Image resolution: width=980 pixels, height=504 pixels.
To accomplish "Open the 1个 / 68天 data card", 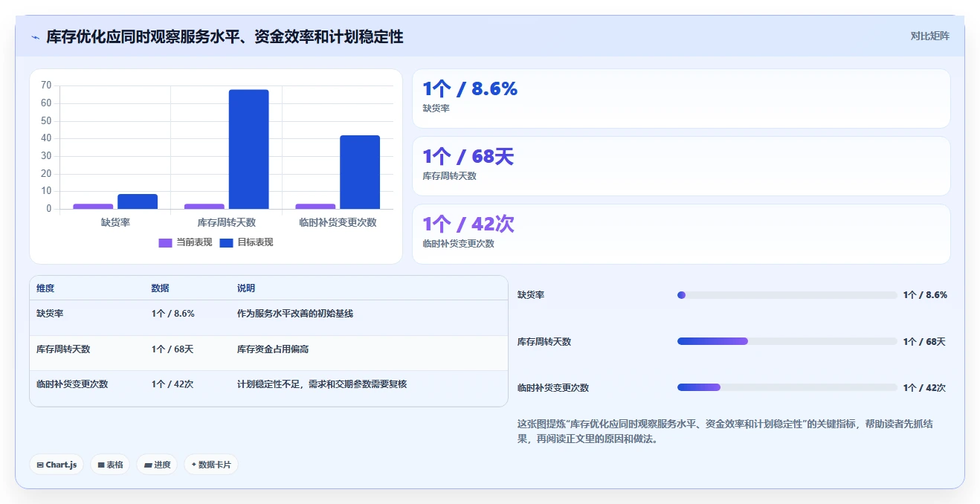I will point(681,166).
